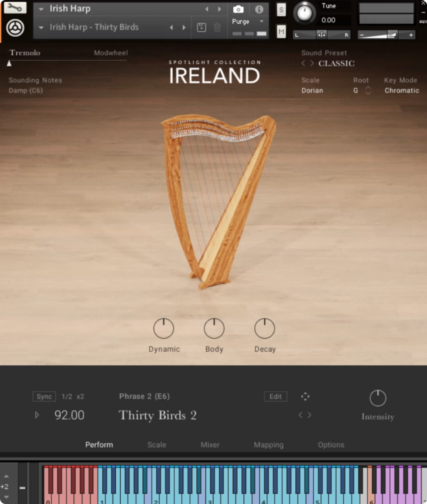This screenshot has height=504, width=427.
Task: Open the CLASSIC sound preset menu
Action: click(336, 63)
